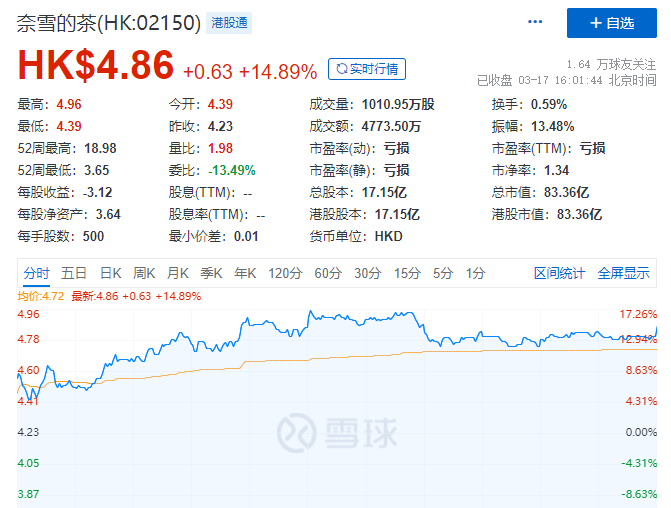Select the 15分 interval tab
671x508 pixels.
tap(407, 273)
